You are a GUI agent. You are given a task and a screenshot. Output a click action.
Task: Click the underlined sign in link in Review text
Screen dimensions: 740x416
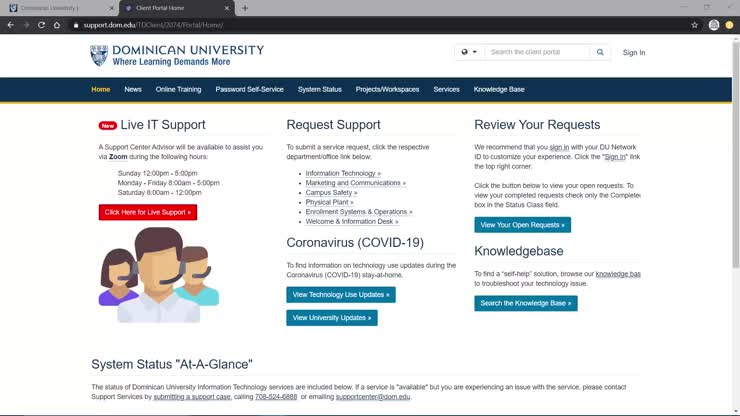(559, 147)
